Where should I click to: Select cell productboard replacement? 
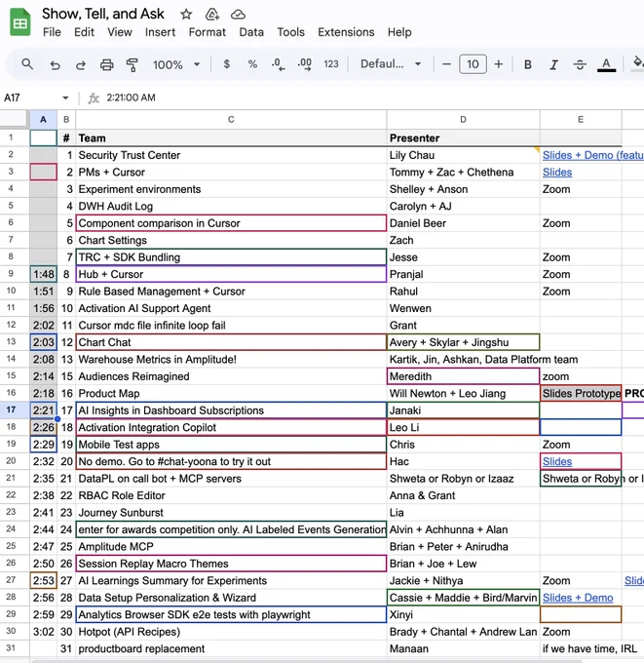click(231, 648)
